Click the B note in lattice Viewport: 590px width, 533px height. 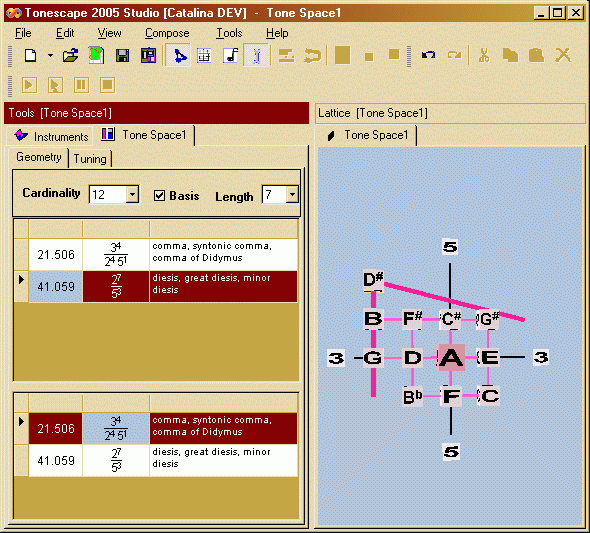coord(373,319)
